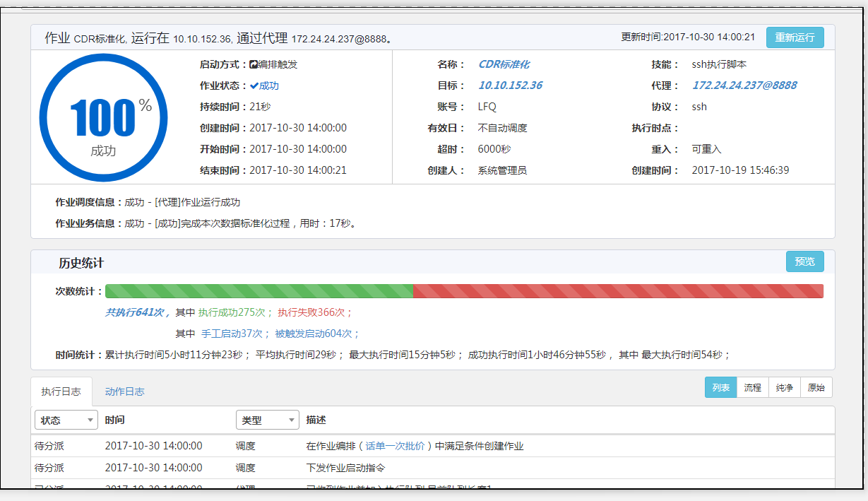Image resolution: width=868 pixels, height=501 pixels.
Task: Click the 成功 status checkmark icon
Action: [x=254, y=86]
